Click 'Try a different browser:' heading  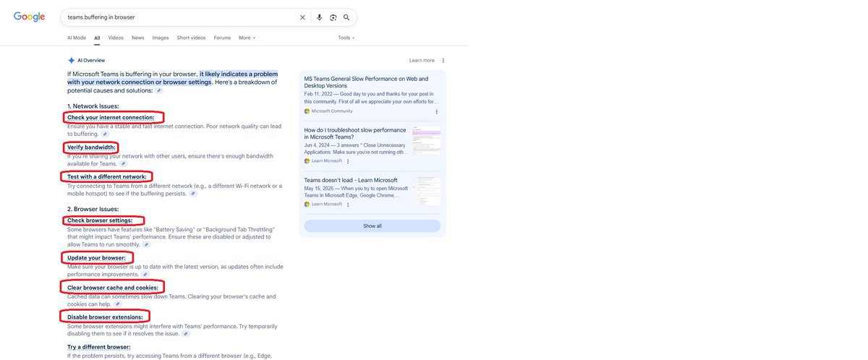(99, 347)
